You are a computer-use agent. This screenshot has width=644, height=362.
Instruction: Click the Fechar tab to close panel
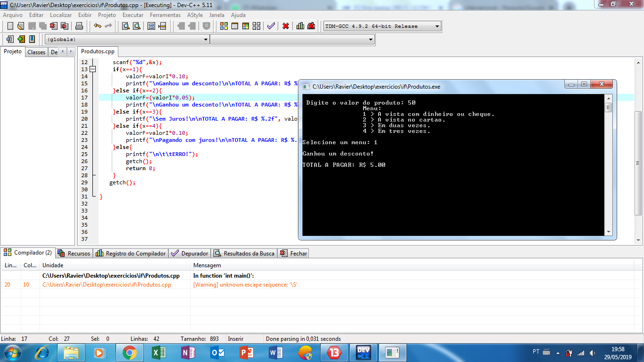tap(294, 253)
